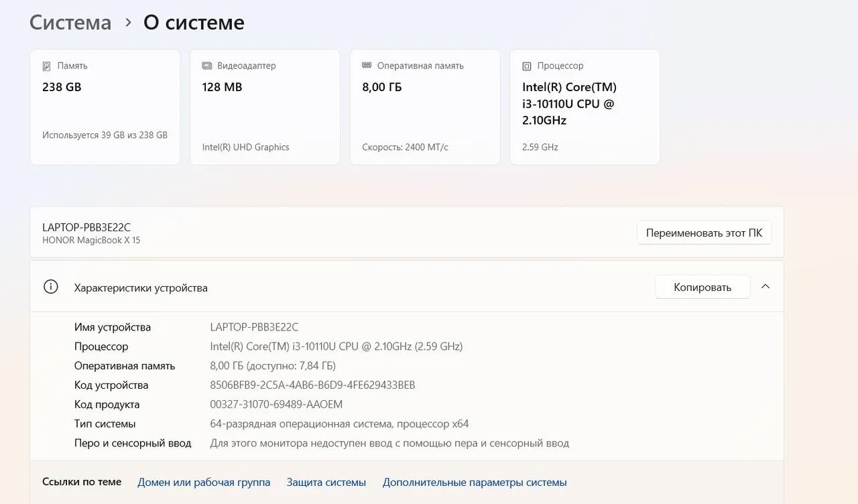Click 'Intel(R) UHD Graphics' text
858x504 pixels.
245,147
